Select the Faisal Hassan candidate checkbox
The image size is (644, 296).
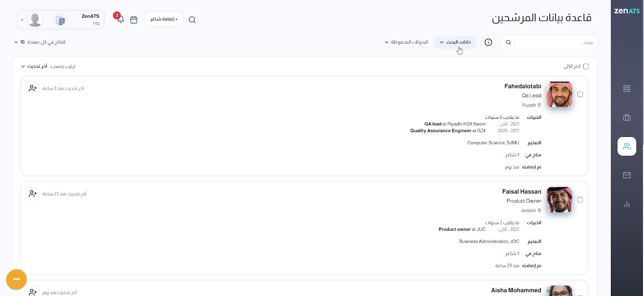point(580,200)
